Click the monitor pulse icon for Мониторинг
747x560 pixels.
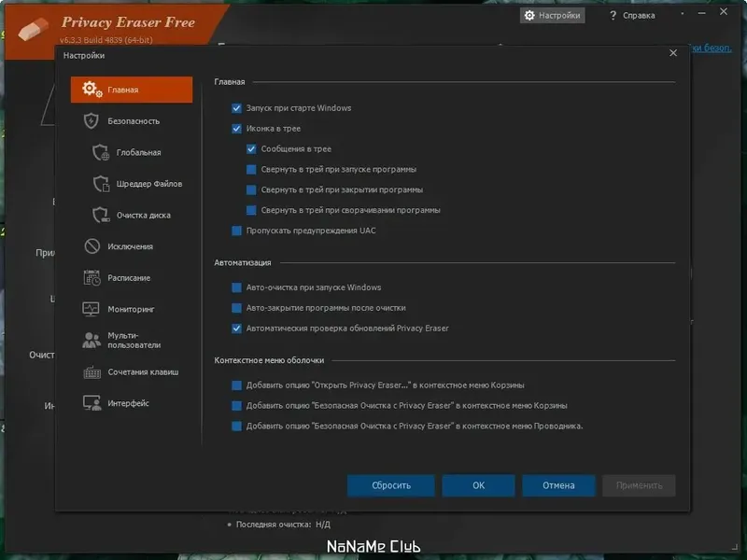(x=91, y=309)
